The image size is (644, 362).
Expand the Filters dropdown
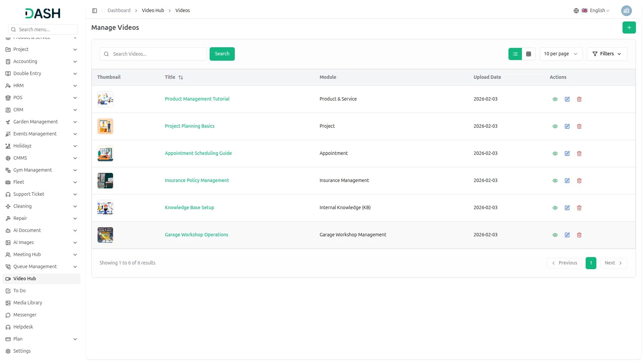(x=606, y=54)
